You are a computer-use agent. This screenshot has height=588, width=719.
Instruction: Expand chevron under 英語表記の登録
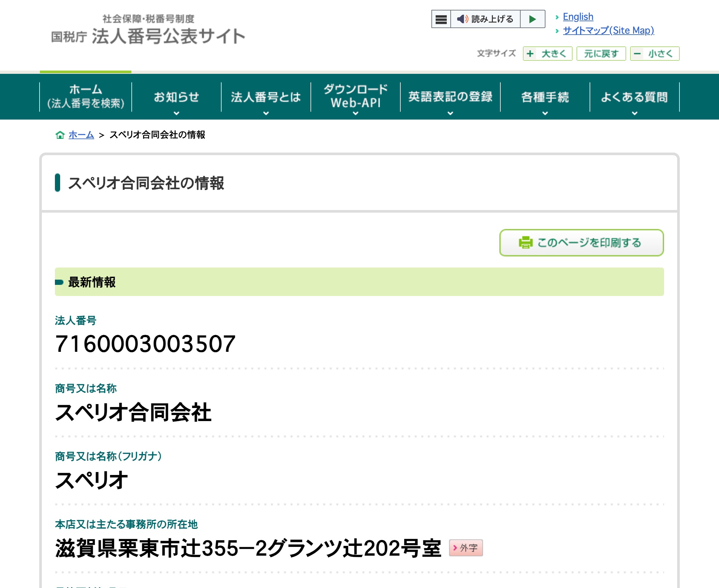(450, 113)
